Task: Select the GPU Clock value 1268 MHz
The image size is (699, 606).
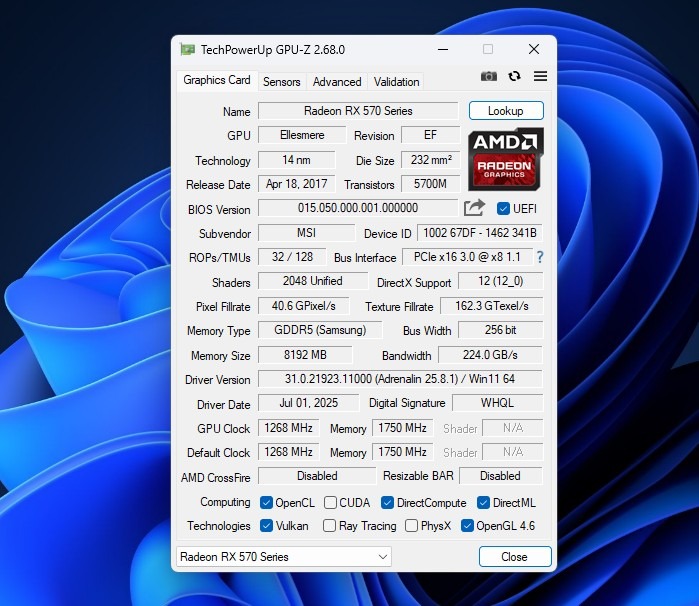Action: (x=288, y=428)
